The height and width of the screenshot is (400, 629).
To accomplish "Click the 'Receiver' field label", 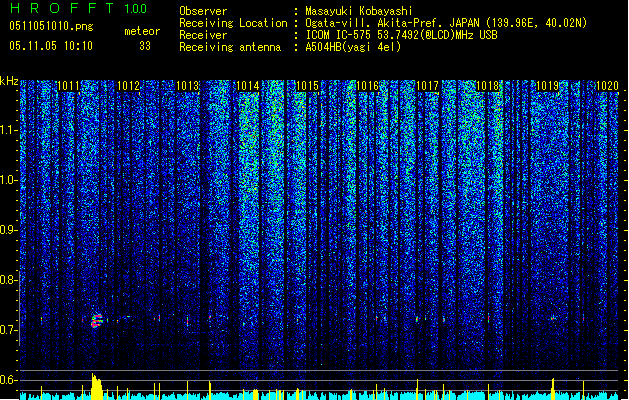I will click(203, 35).
